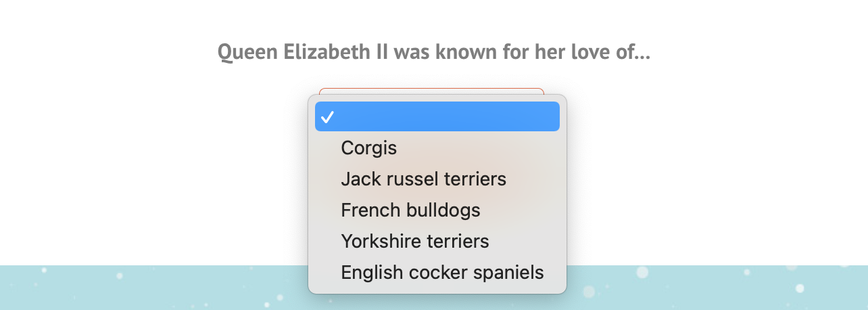868x310 pixels.
Task: Click the white checkmark beside empty entry
Action: (328, 117)
